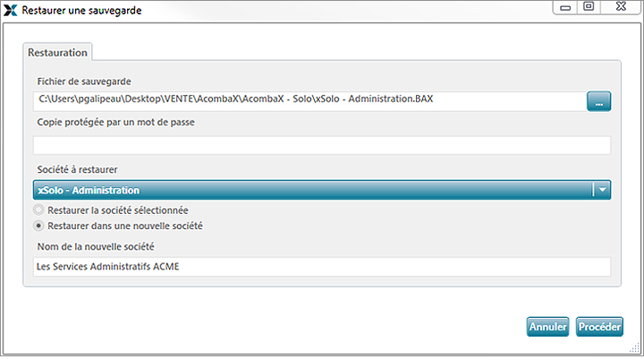Viewport: 644px width, 359px height.
Task: Switch to the Restauration tab
Action: [x=57, y=53]
